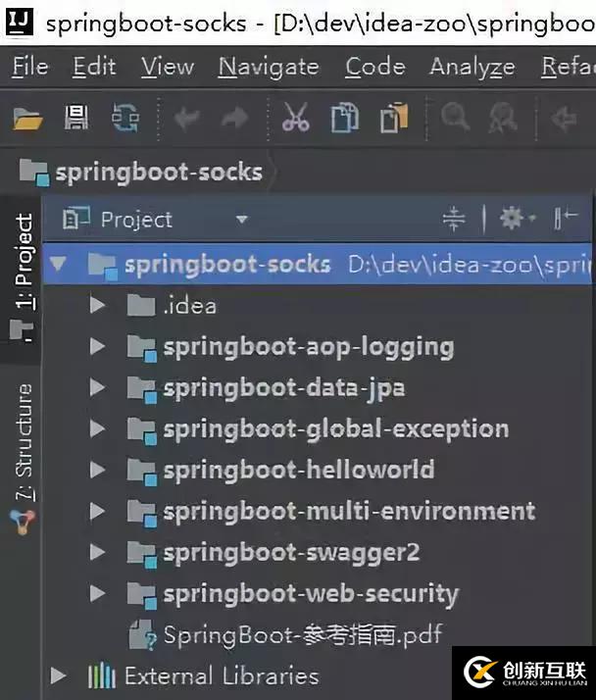Open the Analyze menu
Image resolution: width=596 pixels, height=700 pixels.
coord(472,67)
